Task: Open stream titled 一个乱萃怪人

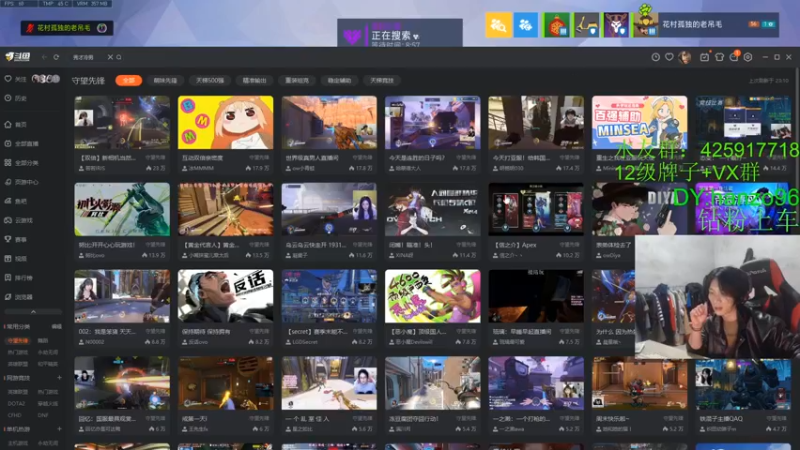Action: click(308, 419)
